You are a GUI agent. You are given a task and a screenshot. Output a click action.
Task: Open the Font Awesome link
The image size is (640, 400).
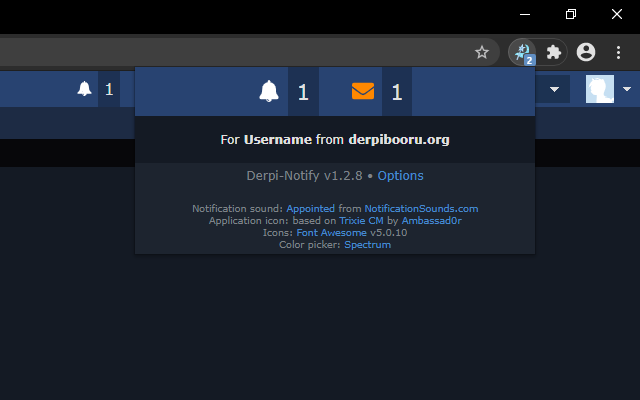coord(331,233)
